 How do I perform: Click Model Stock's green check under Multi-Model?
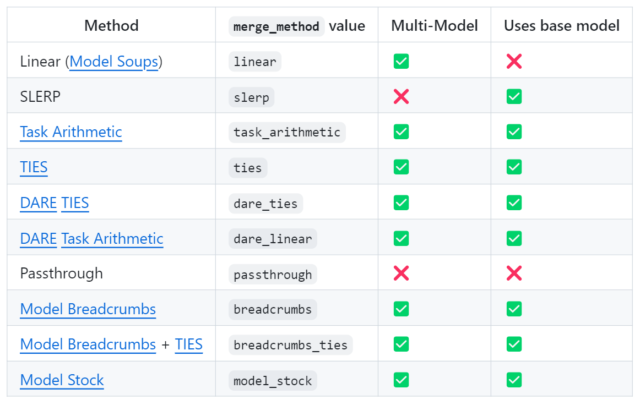tap(401, 380)
